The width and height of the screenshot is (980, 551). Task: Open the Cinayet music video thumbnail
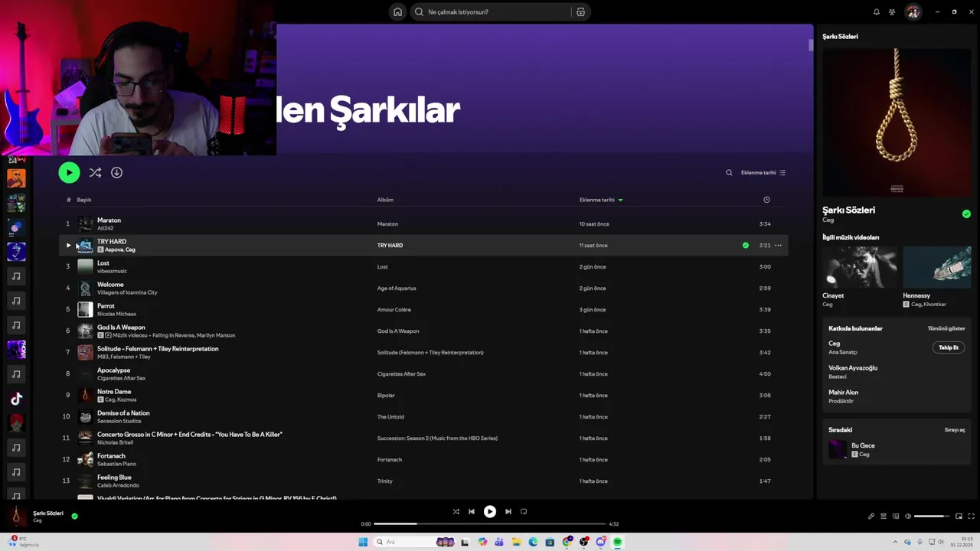pos(859,266)
